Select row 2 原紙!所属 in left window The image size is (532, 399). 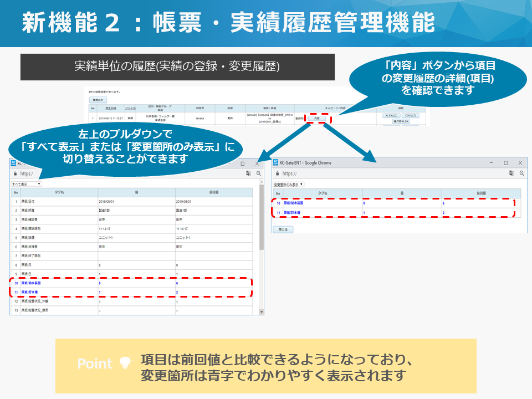[x=131, y=211]
